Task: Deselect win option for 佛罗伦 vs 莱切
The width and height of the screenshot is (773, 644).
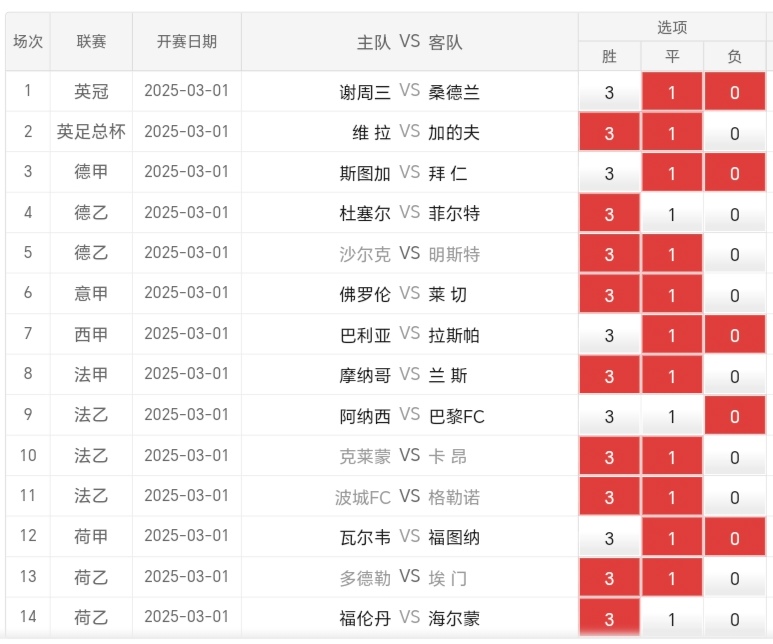Action: pyautogui.click(x=609, y=295)
